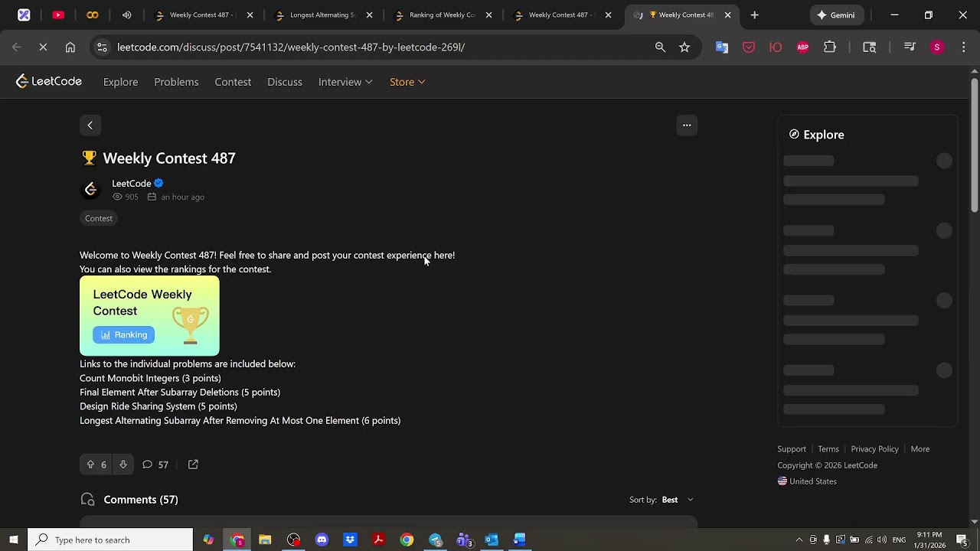Click the LeetCode author avatar
The image size is (980, 551).
tap(90, 189)
